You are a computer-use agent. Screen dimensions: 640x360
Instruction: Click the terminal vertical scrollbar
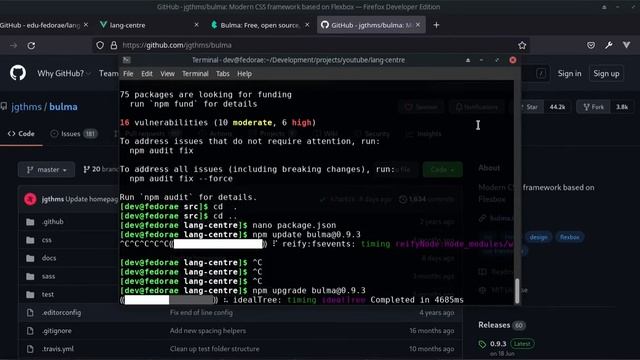click(x=518, y=291)
